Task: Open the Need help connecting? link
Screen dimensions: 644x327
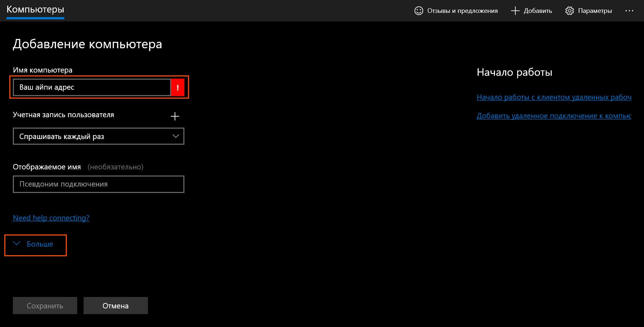Action: pos(51,218)
